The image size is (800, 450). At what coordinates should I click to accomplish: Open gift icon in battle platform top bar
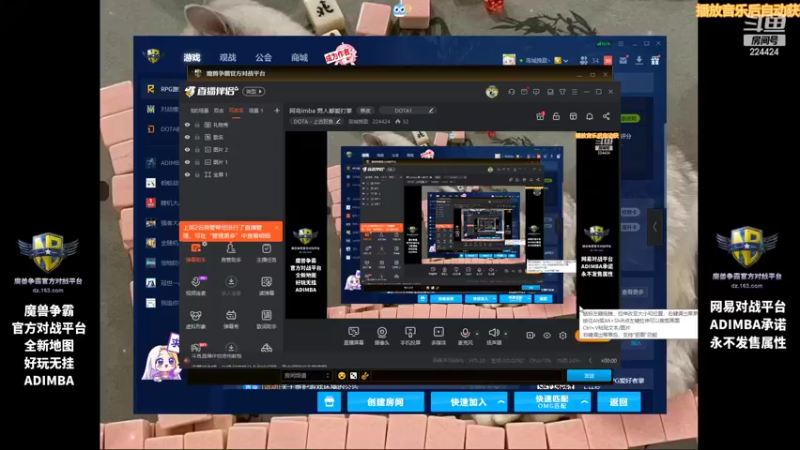pyautogui.click(x=655, y=60)
